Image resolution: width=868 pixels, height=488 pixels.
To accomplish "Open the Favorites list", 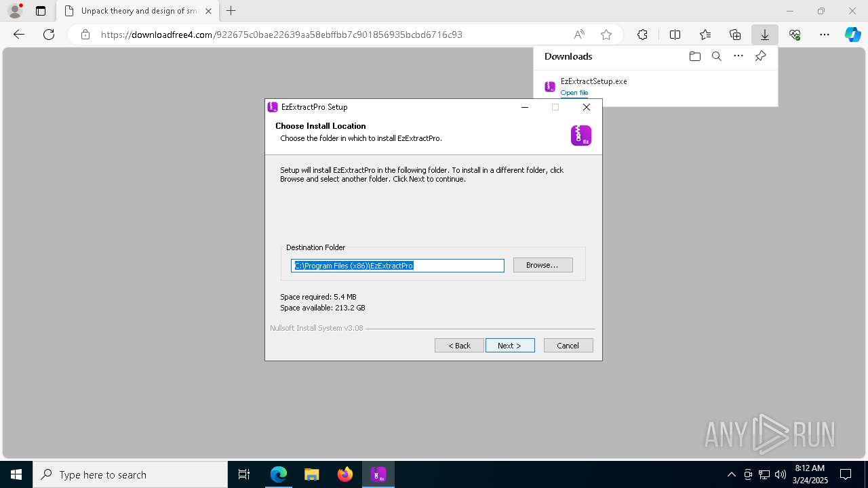I will pos(705,35).
